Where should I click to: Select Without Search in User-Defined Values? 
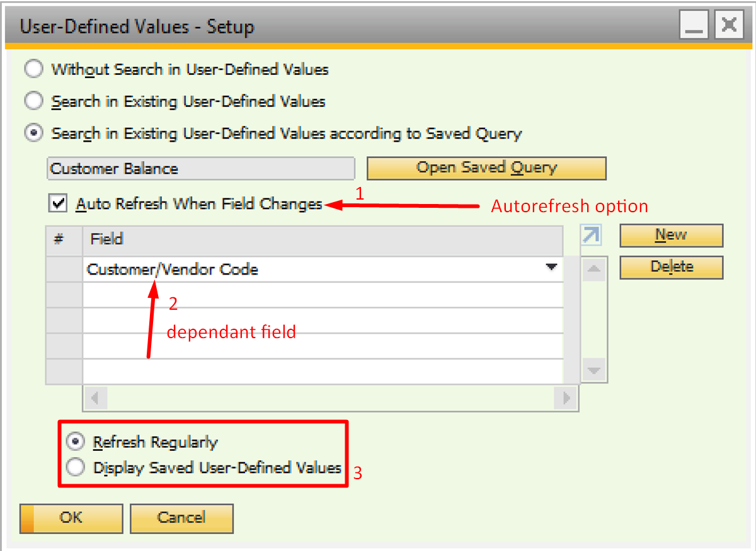click(33, 69)
